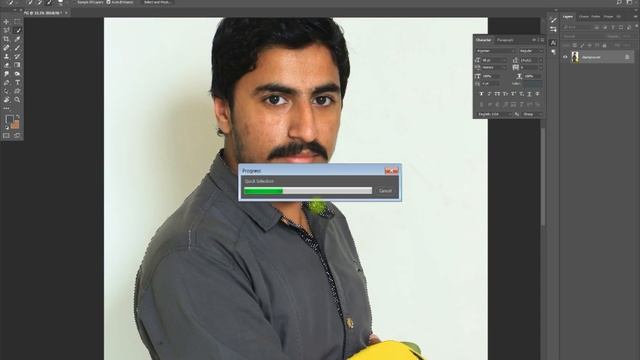Click the Background layer thumbnail
Screen dimensions: 640x360
[x=575, y=57]
